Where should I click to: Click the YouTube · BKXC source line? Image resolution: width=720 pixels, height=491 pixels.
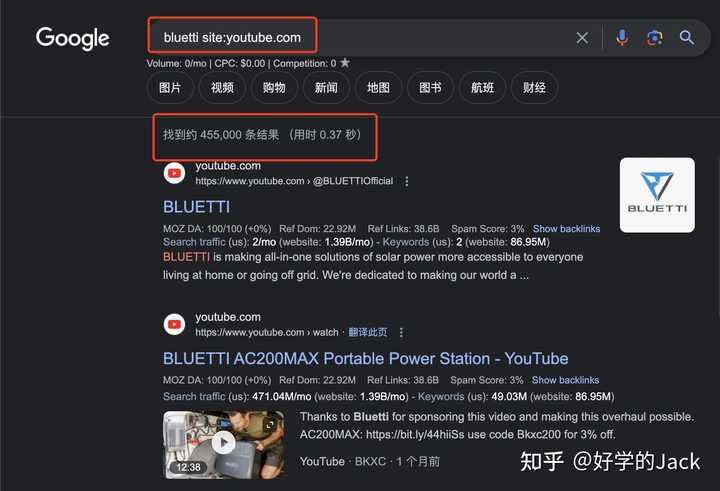point(370,462)
